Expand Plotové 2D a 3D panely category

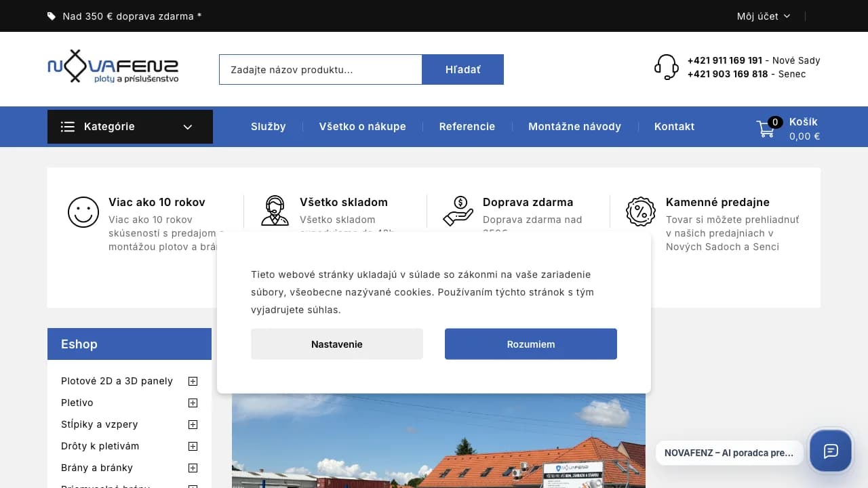pyautogui.click(x=193, y=381)
